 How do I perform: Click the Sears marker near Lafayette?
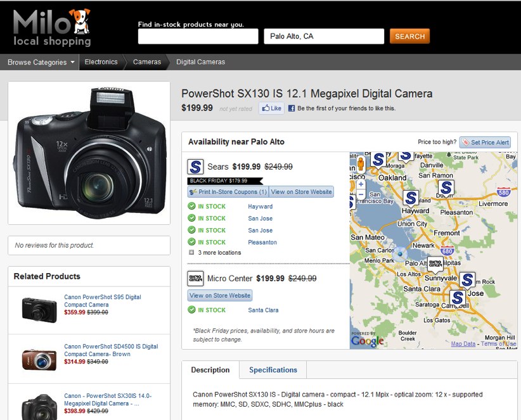pos(406,156)
